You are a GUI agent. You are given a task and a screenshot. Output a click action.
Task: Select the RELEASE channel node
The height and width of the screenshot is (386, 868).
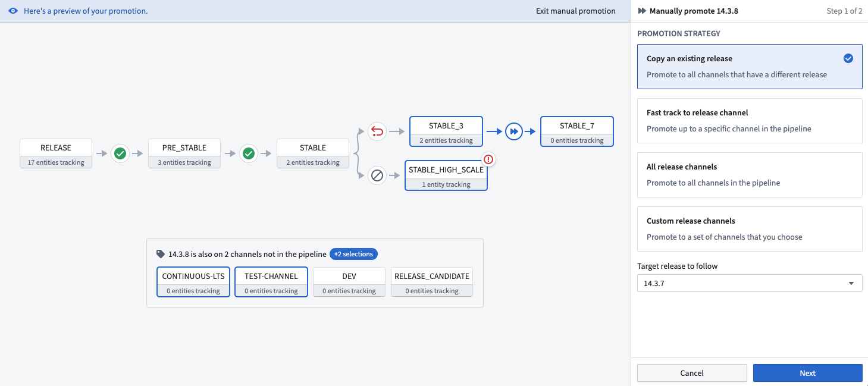tap(56, 153)
